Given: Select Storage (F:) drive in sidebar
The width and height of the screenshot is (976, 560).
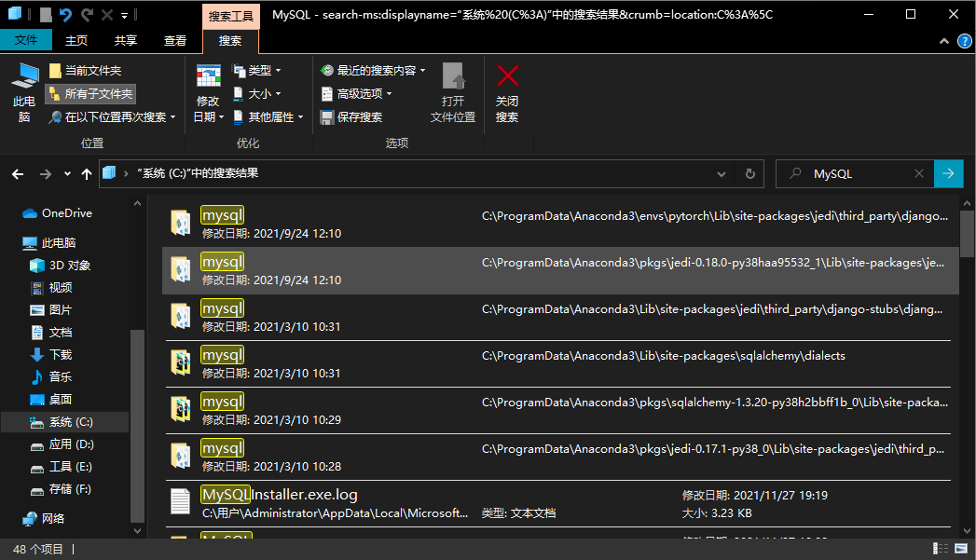Looking at the screenshot, I should click(62, 489).
